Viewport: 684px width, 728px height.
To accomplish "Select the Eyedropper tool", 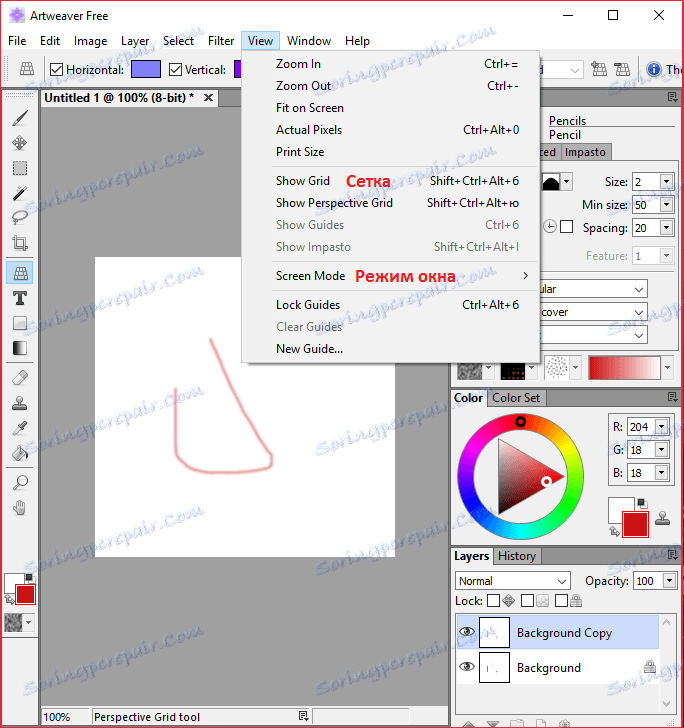I will click(x=20, y=428).
